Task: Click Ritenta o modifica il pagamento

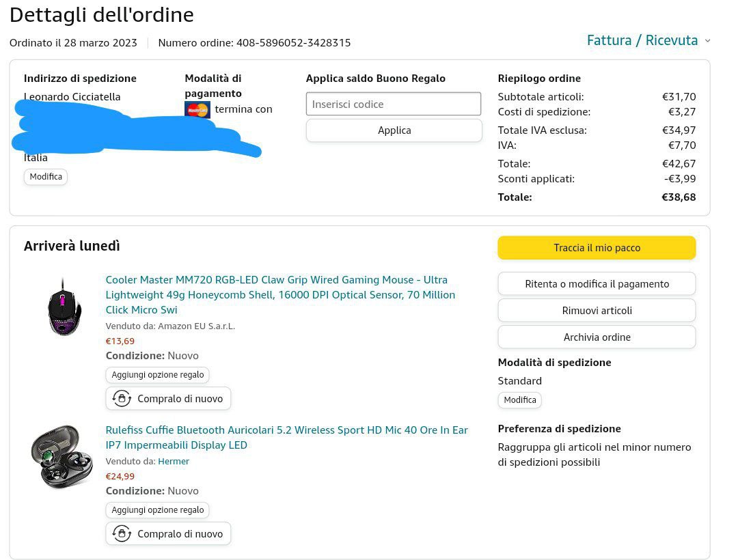Action: [597, 284]
